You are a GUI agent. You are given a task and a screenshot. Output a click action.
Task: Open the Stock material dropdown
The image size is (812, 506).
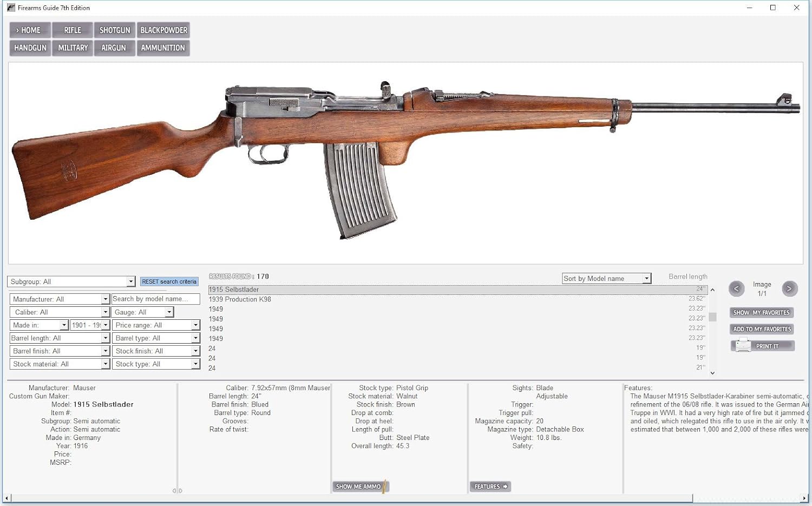tap(60, 364)
